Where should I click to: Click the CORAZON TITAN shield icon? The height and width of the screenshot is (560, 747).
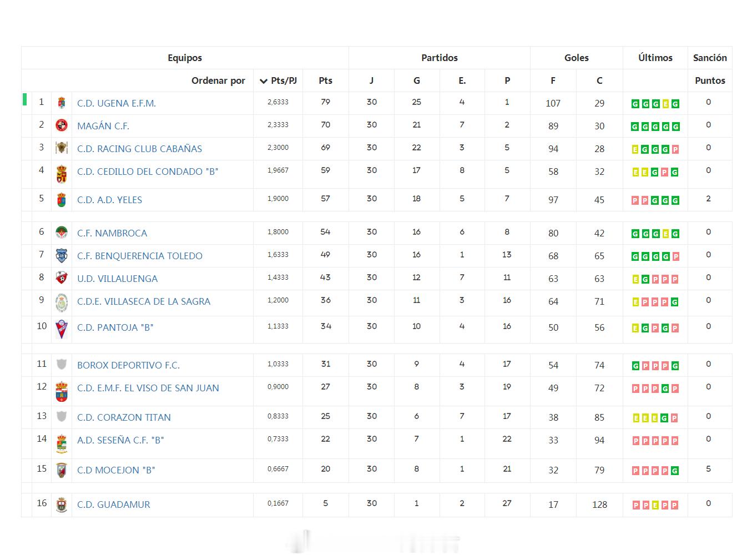[x=62, y=417]
